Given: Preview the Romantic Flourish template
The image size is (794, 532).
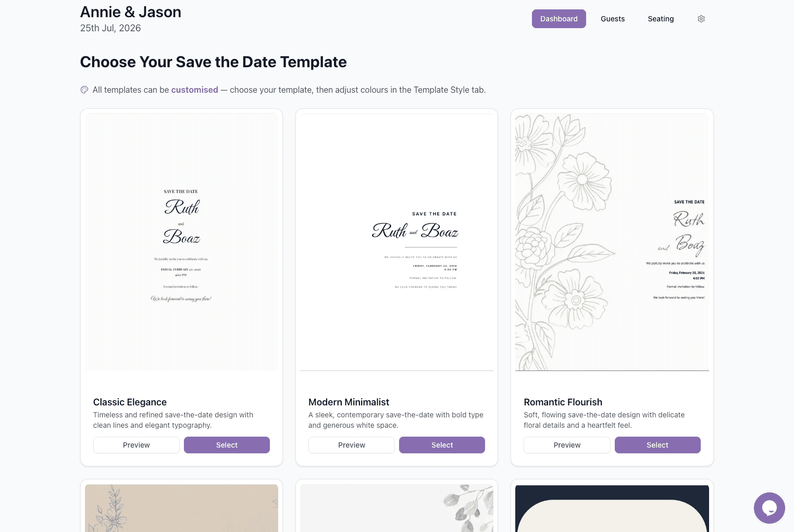Looking at the screenshot, I should (567, 444).
